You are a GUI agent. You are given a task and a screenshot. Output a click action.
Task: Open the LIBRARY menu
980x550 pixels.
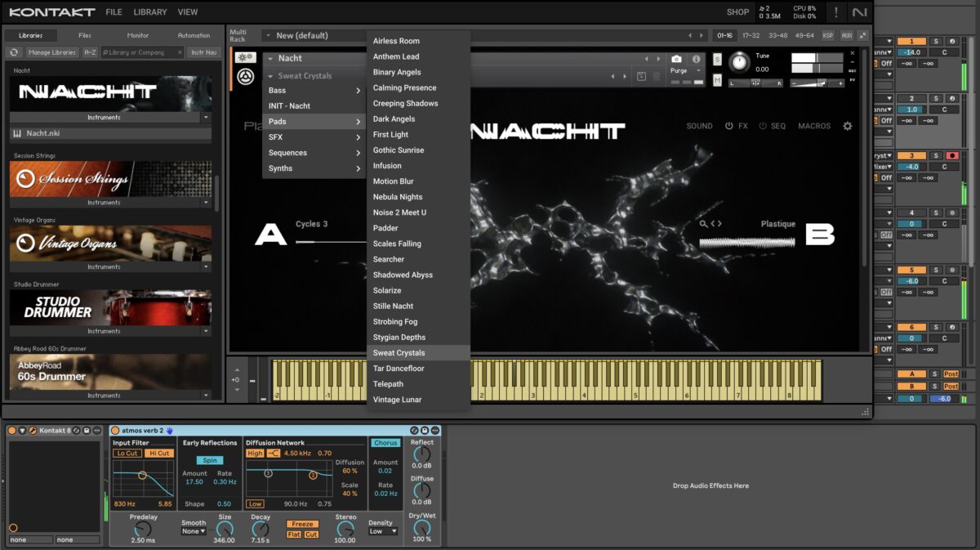point(149,12)
